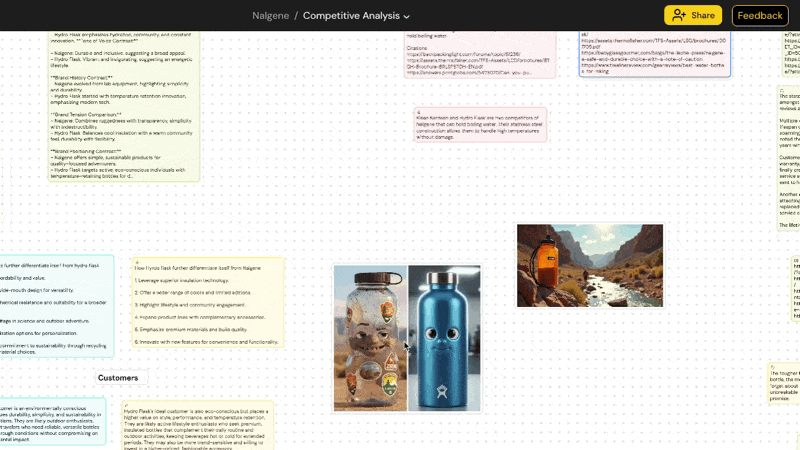Click 'How Hydro Flask further differentiate itself' heading
The image size is (800, 450).
click(197, 268)
